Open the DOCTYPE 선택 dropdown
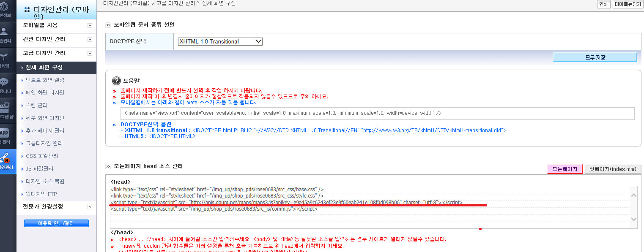The image size is (644, 252). pos(220,41)
